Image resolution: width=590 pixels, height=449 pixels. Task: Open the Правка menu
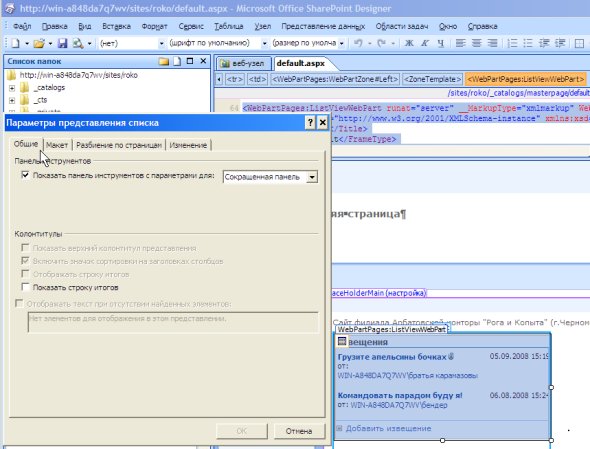[55, 26]
